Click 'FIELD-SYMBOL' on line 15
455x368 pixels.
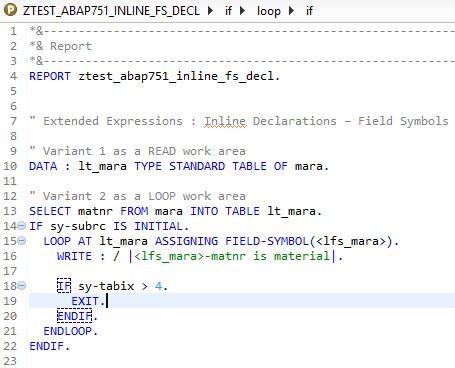[x=267, y=241]
